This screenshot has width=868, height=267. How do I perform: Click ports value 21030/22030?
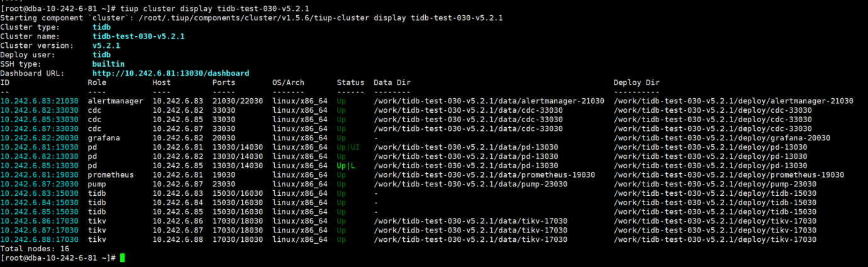coord(238,101)
